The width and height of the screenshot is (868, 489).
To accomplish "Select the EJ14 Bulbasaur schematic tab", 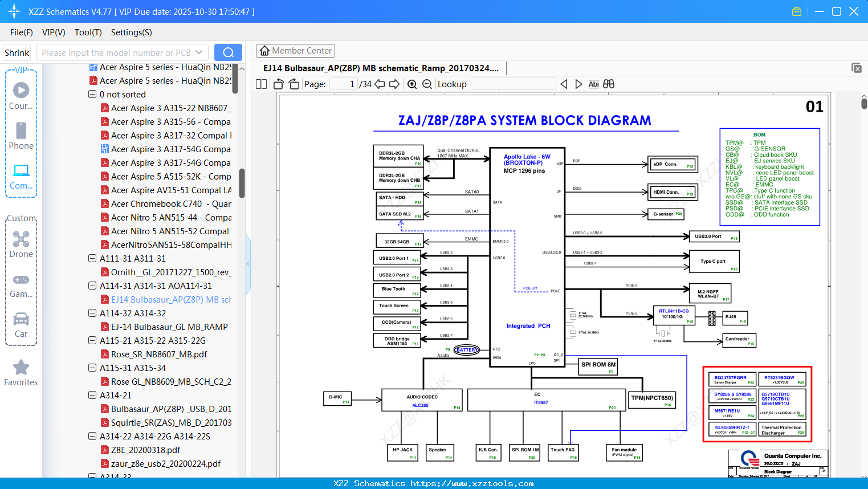I will click(381, 68).
